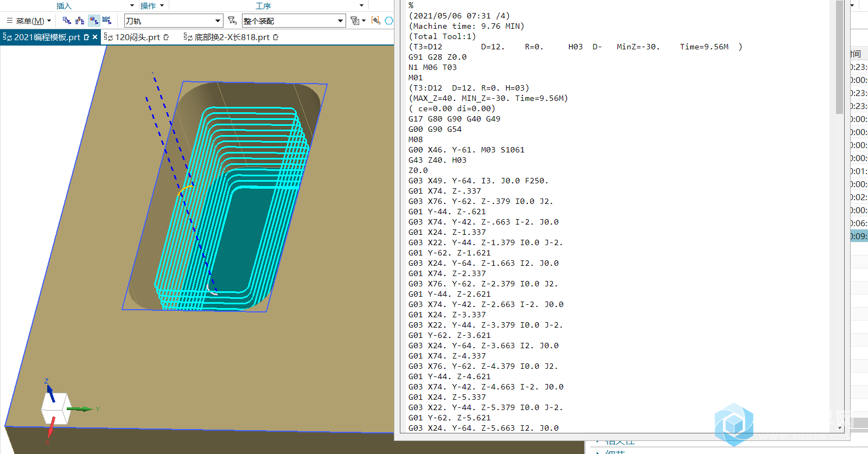Open the 菜单(M) menu button

point(29,21)
